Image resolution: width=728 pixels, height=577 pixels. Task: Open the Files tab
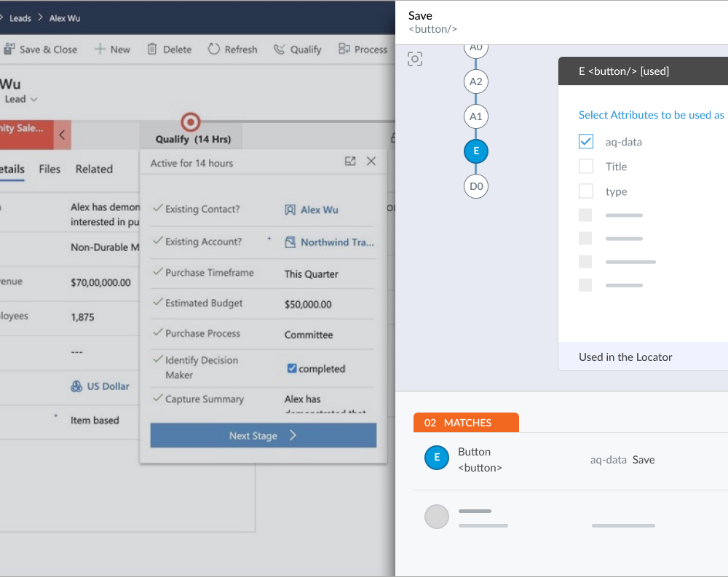(50, 169)
